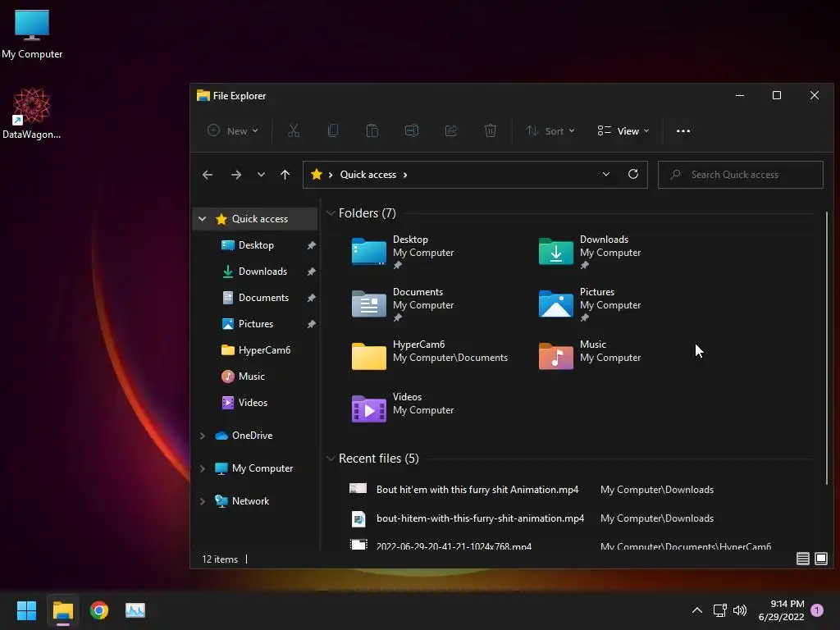Viewport: 840px width, 630px height.
Task: Click the monitoring app in taskbar
Action: 135,610
